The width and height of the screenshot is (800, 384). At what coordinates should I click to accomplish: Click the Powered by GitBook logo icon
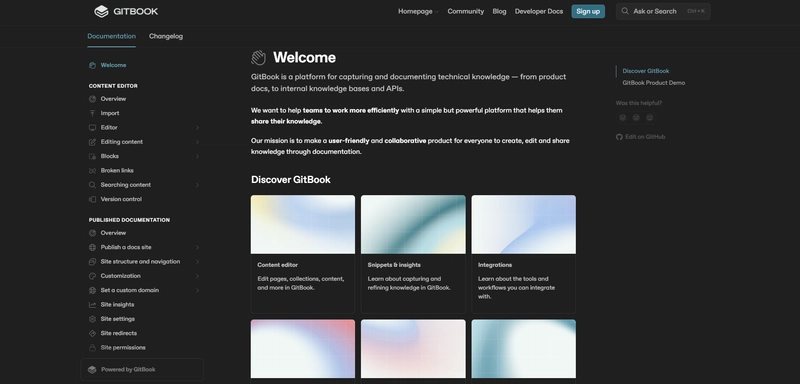[x=92, y=370]
